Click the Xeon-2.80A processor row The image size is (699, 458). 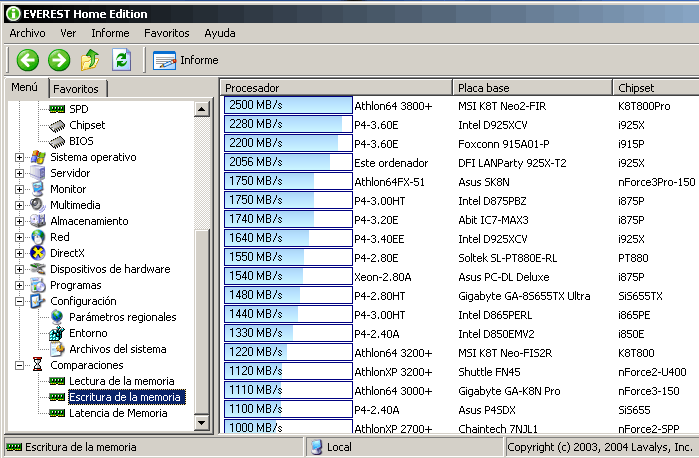click(382, 277)
